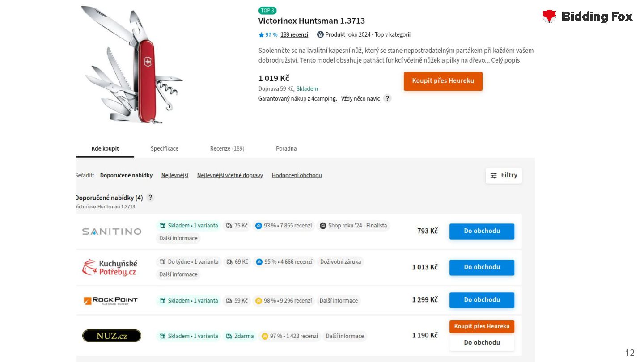This screenshot has height=362, width=644.
Task: Expand Další informace in NUZ.cz offer
Action: (345, 336)
